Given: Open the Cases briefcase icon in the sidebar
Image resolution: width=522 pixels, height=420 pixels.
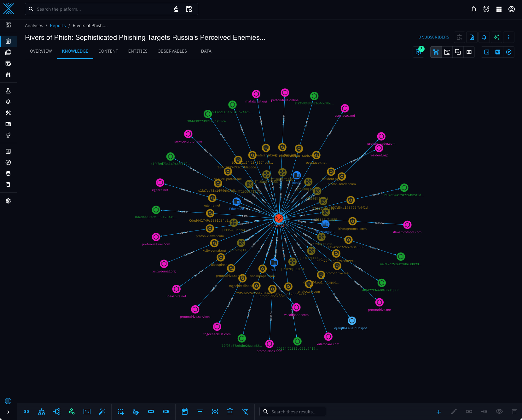Looking at the screenshot, I should tap(8, 52).
